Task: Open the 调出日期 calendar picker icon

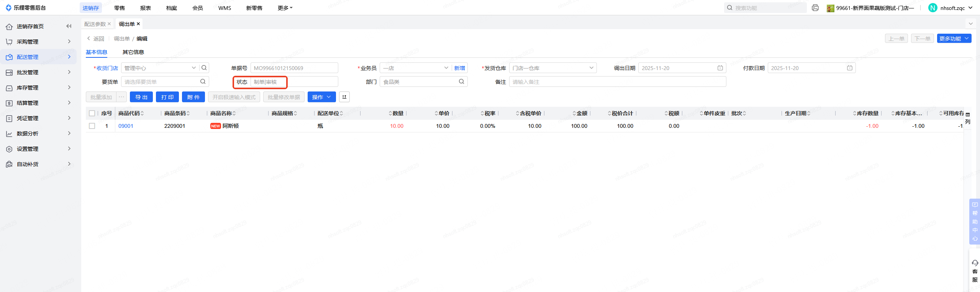Action: point(720,68)
